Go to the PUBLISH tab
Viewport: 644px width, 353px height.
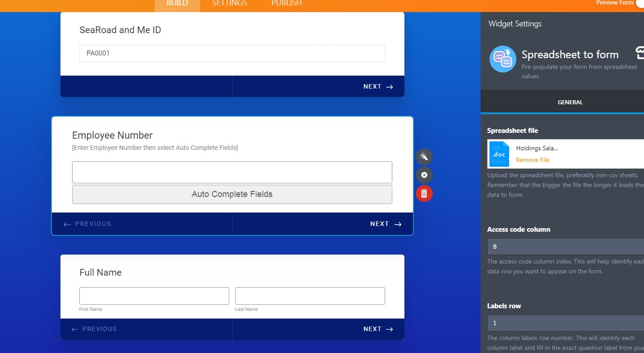[286, 4]
